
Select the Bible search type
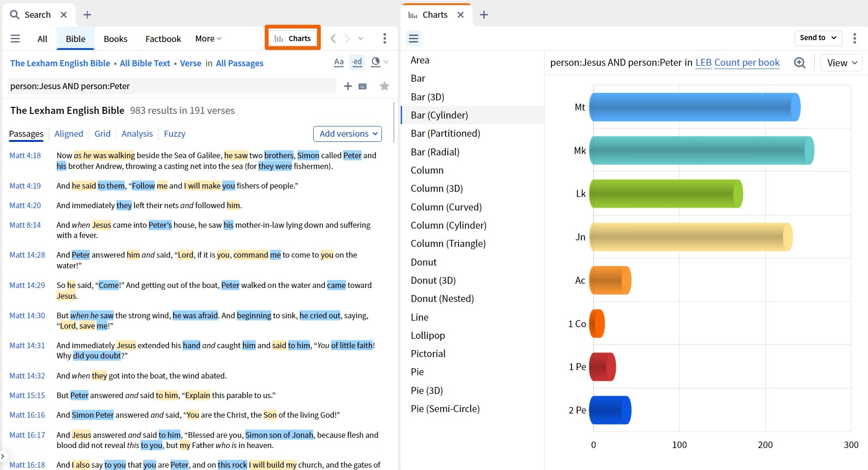[76, 39]
